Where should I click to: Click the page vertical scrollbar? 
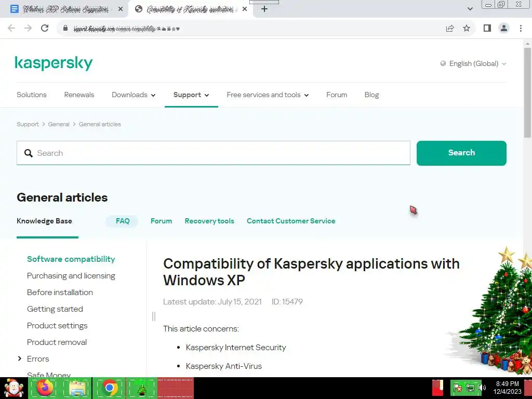coord(527,92)
